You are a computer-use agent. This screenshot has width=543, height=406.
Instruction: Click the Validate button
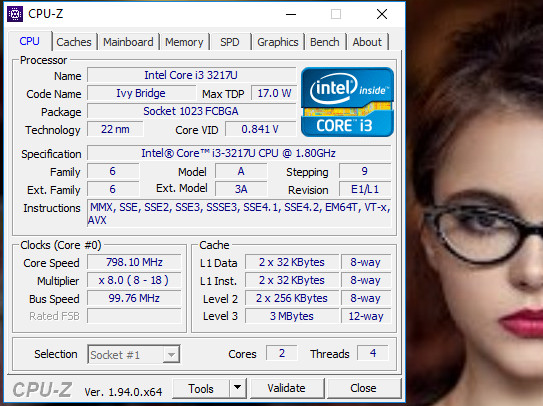[286, 388]
